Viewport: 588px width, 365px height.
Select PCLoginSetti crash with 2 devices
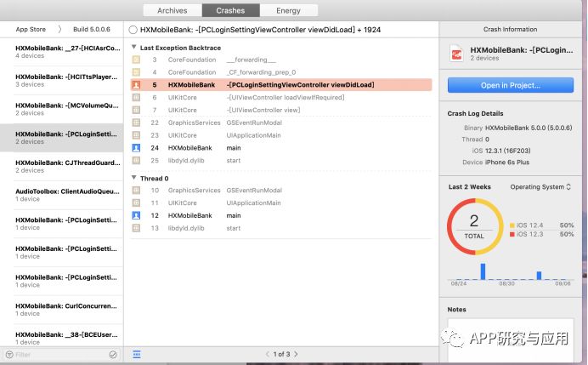tap(61, 138)
